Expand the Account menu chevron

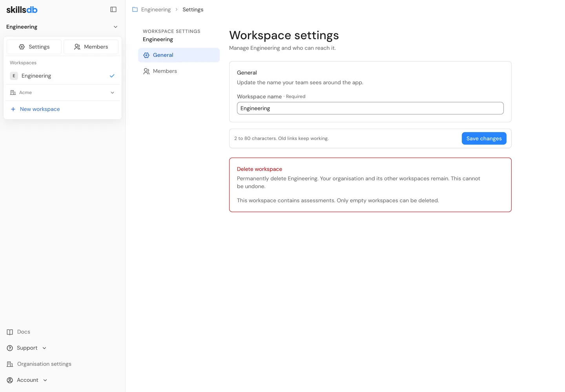(x=45, y=380)
